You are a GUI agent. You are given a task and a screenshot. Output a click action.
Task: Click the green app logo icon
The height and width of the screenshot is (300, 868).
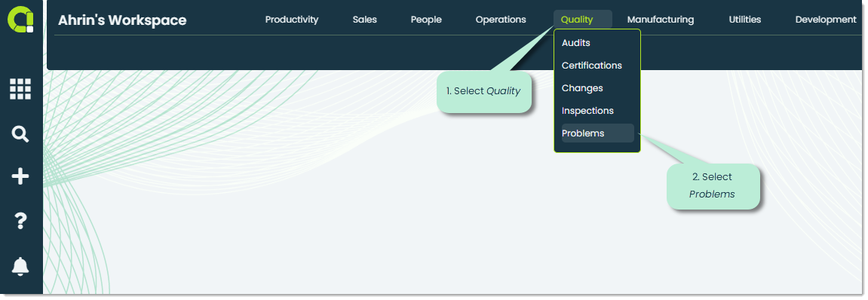coord(20,20)
